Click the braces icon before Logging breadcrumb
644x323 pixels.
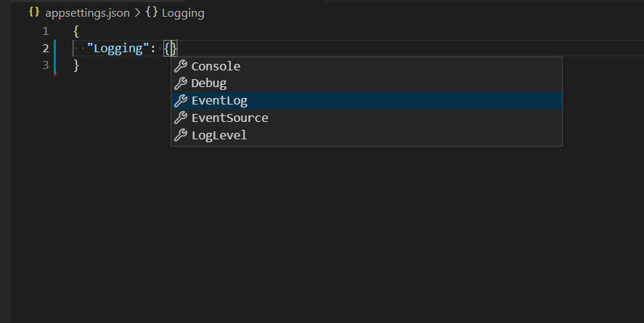tap(151, 12)
